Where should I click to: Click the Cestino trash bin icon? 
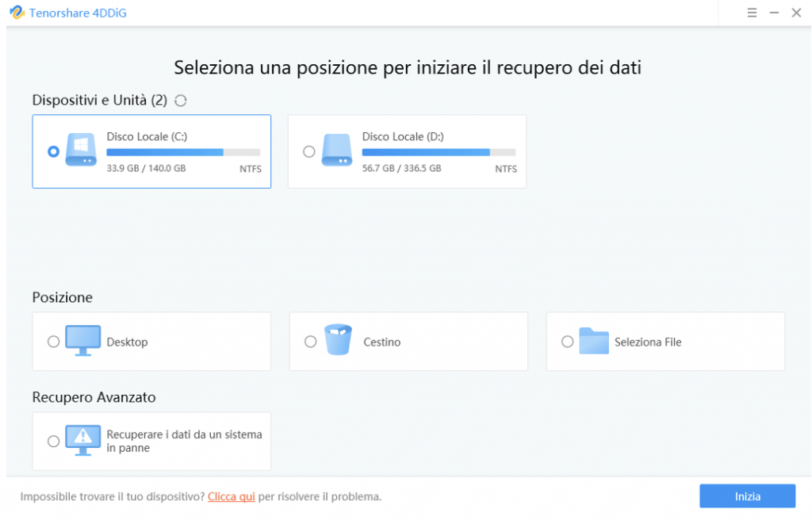pos(339,341)
